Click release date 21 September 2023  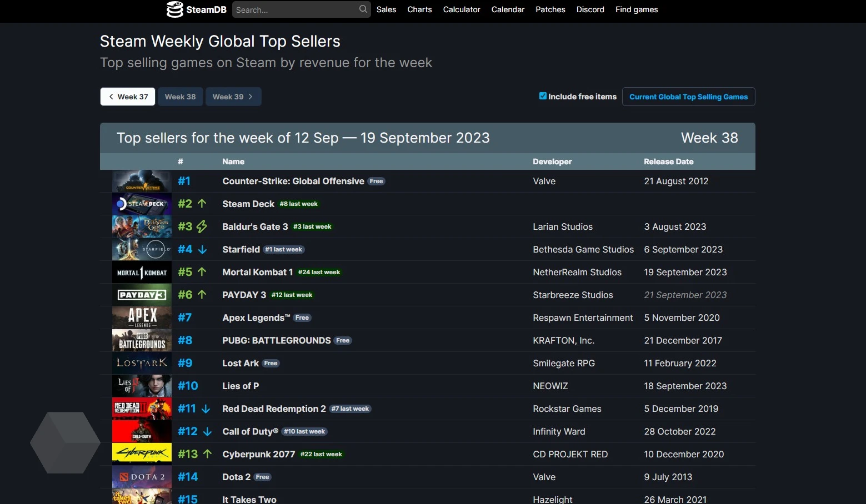(685, 295)
